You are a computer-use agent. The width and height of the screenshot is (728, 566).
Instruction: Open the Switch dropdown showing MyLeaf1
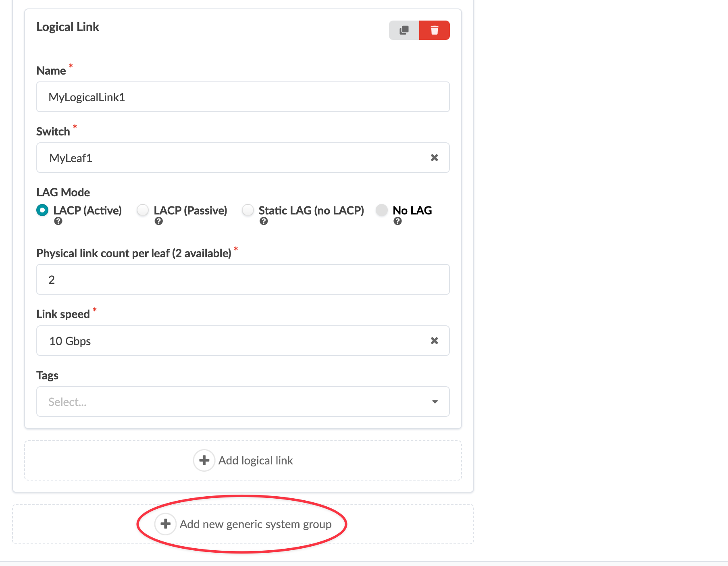pos(234,158)
